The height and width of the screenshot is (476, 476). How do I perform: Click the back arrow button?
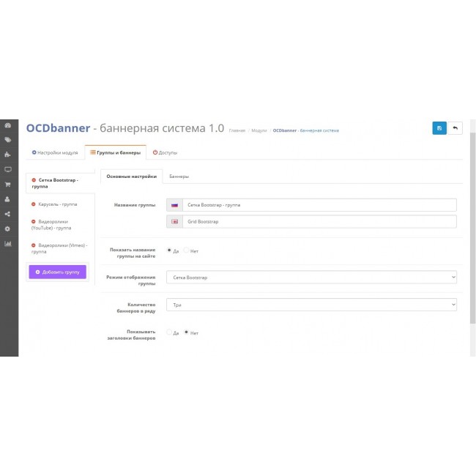tap(455, 128)
